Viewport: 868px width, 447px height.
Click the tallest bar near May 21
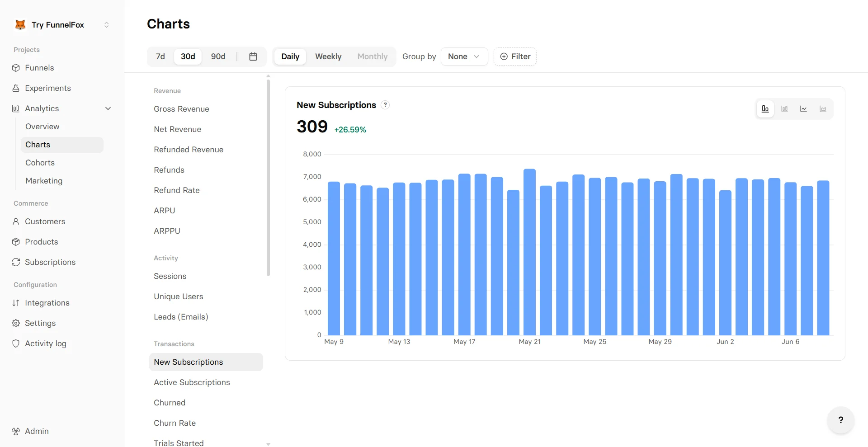[x=529, y=252]
